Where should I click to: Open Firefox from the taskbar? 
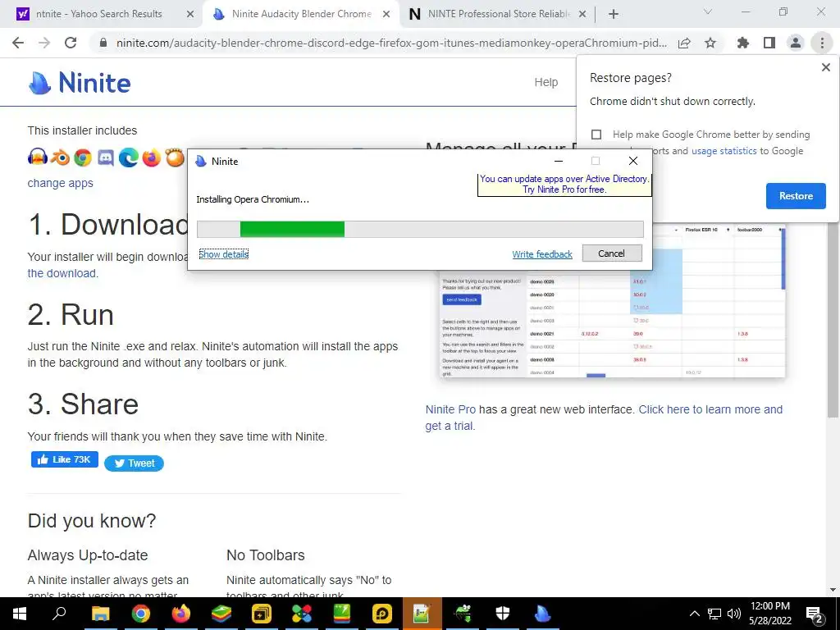pyautogui.click(x=181, y=614)
